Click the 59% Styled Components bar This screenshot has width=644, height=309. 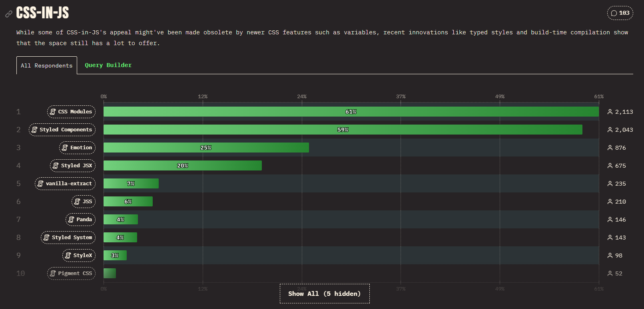click(343, 130)
